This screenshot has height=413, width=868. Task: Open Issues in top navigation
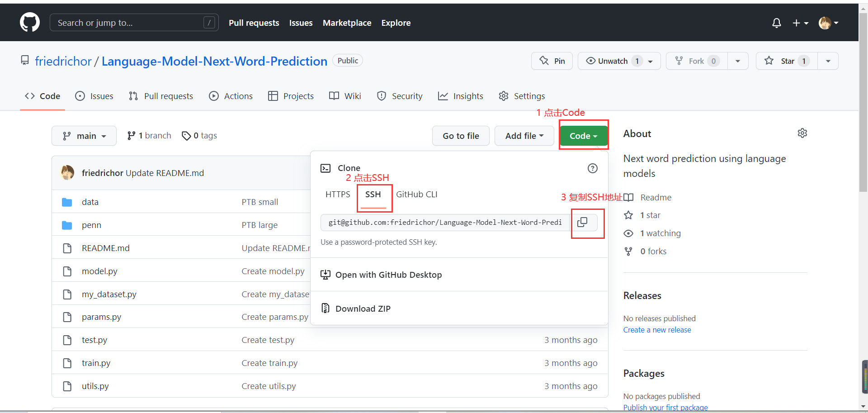pyautogui.click(x=301, y=23)
